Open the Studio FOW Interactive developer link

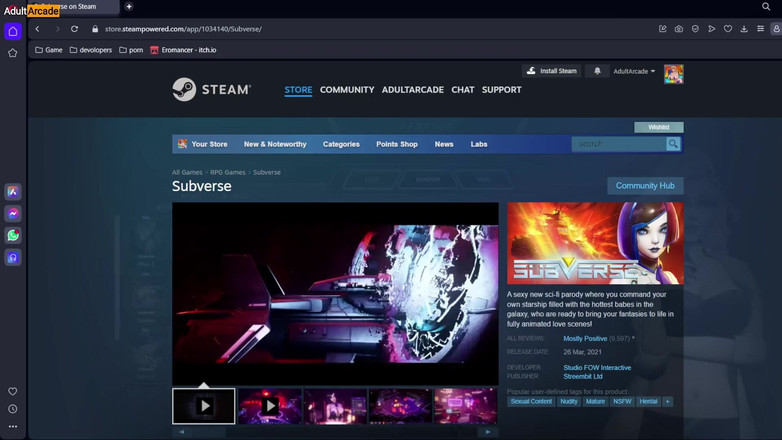click(x=597, y=368)
